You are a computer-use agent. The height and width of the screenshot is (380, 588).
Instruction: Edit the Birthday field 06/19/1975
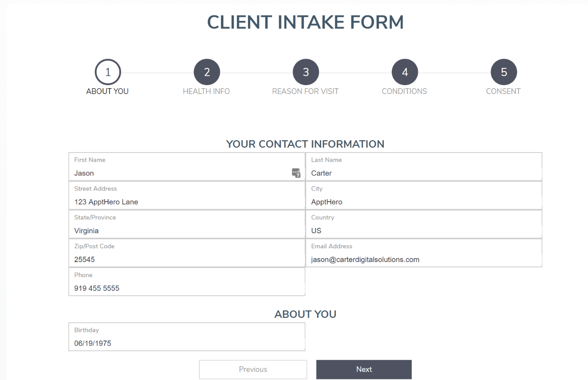[187, 337]
